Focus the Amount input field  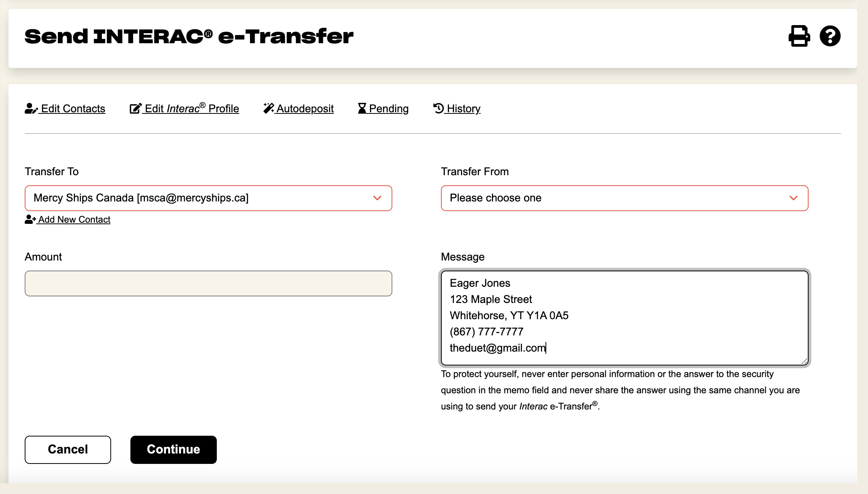(x=208, y=283)
